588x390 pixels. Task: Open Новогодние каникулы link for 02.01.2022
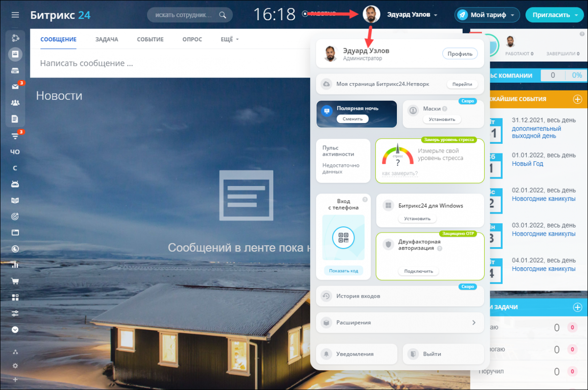[544, 198]
